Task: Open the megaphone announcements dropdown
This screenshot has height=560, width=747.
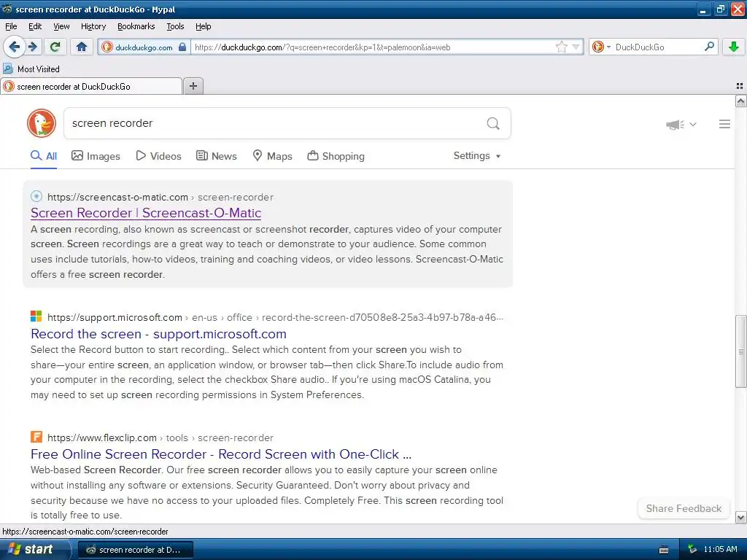Action: (x=681, y=124)
